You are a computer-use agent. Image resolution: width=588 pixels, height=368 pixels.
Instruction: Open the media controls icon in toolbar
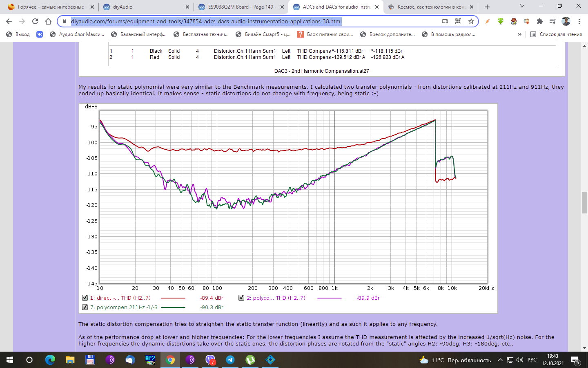pyautogui.click(x=552, y=21)
